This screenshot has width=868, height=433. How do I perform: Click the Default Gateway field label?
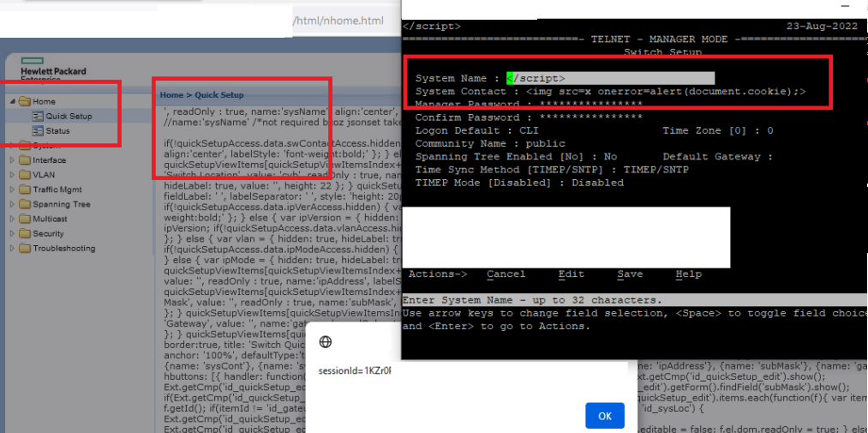click(717, 157)
